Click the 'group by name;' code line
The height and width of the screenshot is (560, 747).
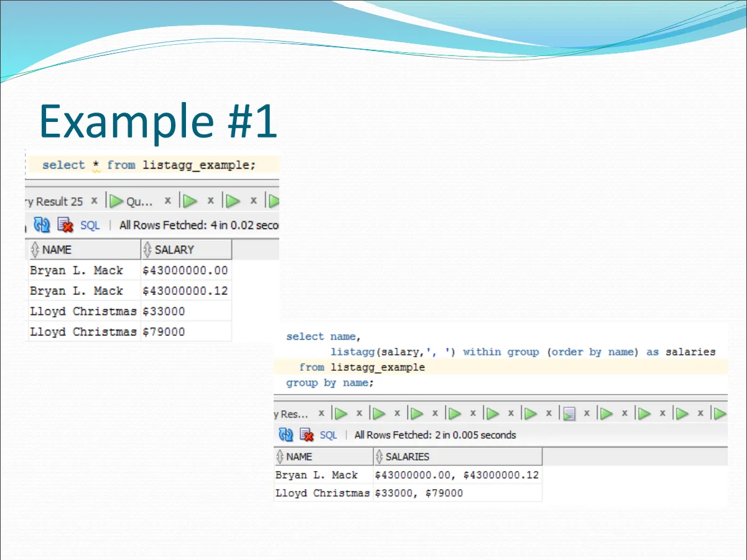click(x=330, y=383)
